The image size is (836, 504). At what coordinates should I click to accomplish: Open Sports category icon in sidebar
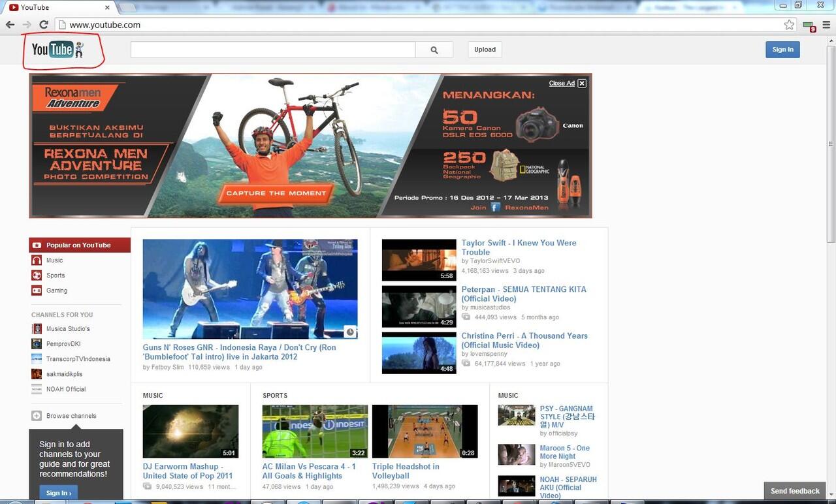click(37, 275)
